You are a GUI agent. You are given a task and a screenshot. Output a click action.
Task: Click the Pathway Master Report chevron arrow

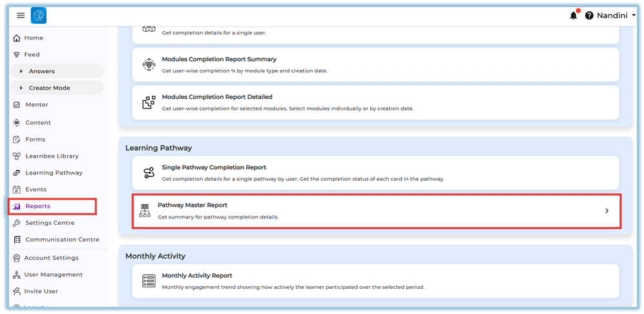click(607, 211)
